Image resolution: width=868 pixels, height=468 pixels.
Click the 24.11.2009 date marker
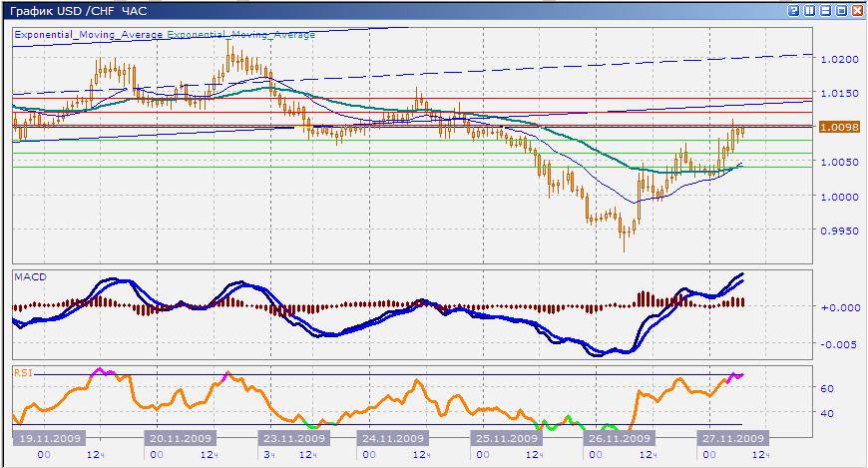pyautogui.click(x=393, y=438)
